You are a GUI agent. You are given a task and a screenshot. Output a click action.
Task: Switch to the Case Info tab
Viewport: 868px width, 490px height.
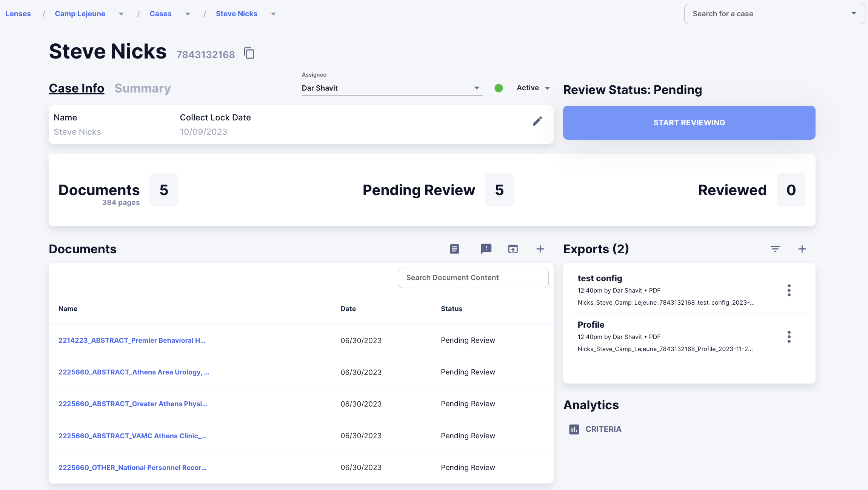pyautogui.click(x=77, y=88)
